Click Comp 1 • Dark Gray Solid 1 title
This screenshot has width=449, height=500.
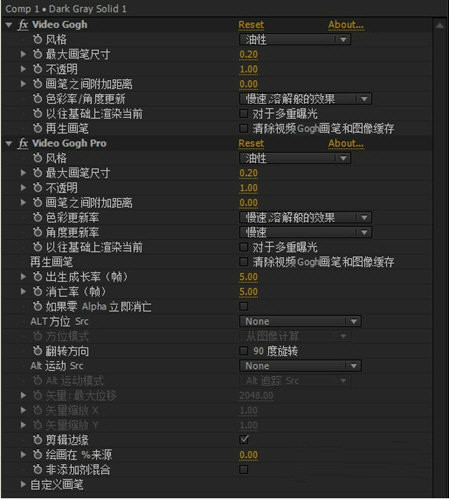66,9
